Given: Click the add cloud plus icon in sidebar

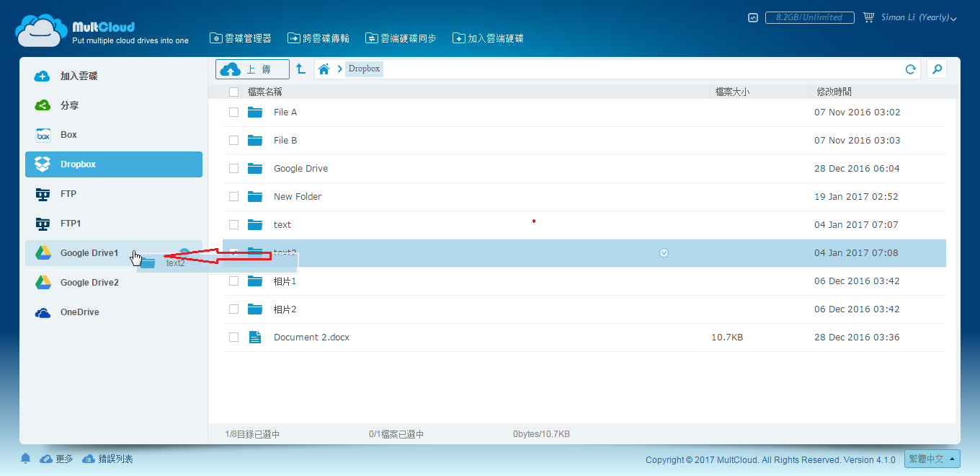Looking at the screenshot, I should (43, 76).
